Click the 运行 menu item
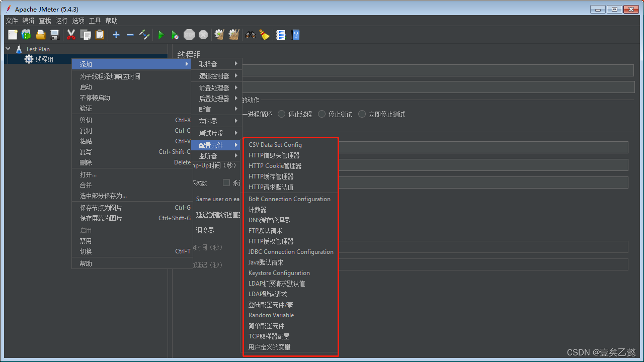This screenshot has height=362, width=644. 61,21
